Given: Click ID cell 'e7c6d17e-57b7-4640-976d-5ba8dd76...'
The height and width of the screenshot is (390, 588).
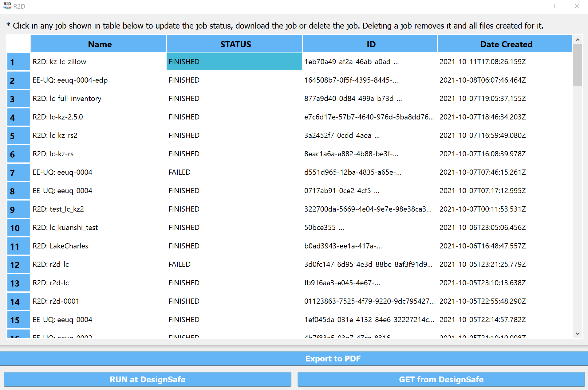Looking at the screenshot, I should click(369, 117).
